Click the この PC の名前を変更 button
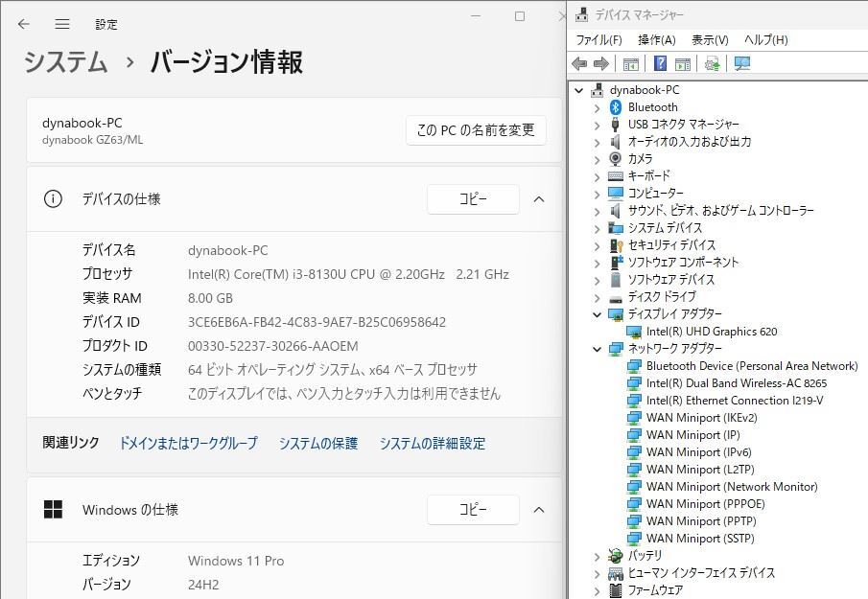 tap(476, 130)
